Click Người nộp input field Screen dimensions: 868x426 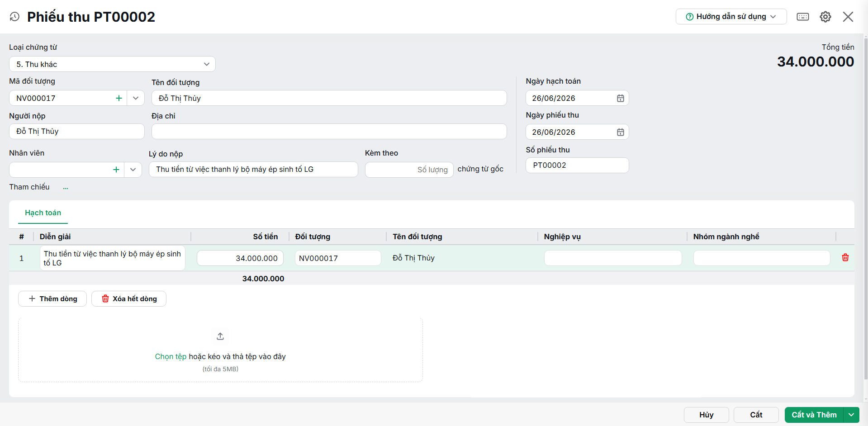pos(77,132)
